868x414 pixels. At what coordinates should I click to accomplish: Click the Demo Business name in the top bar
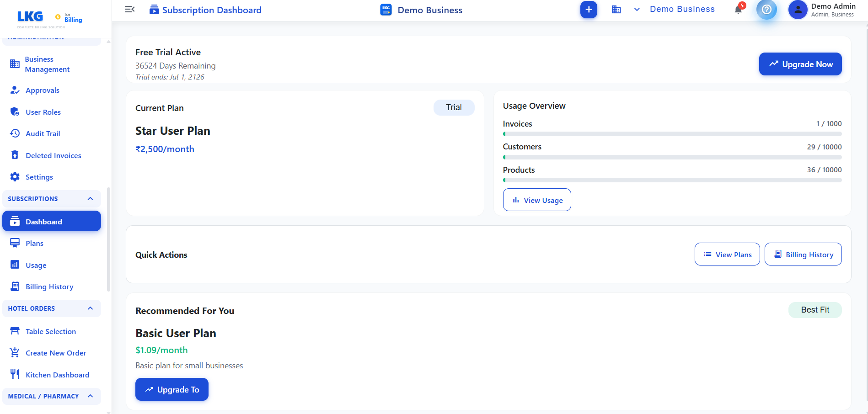click(682, 9)
